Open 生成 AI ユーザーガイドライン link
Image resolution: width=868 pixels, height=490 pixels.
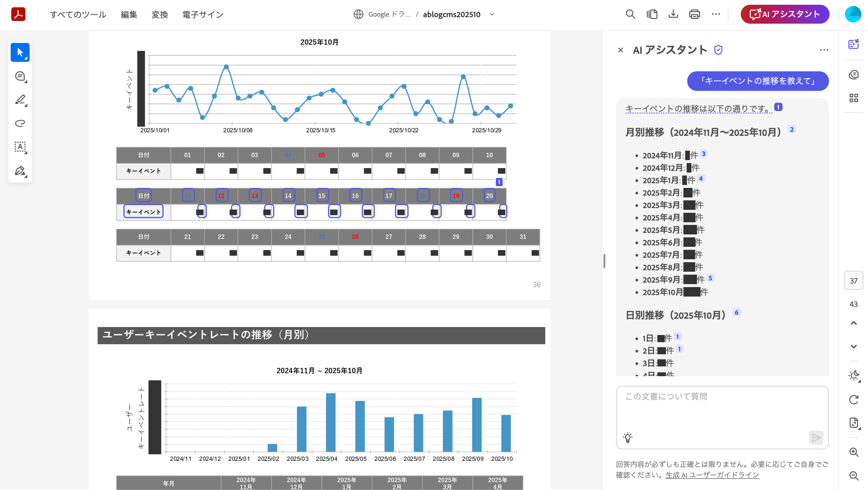point(712,475)
